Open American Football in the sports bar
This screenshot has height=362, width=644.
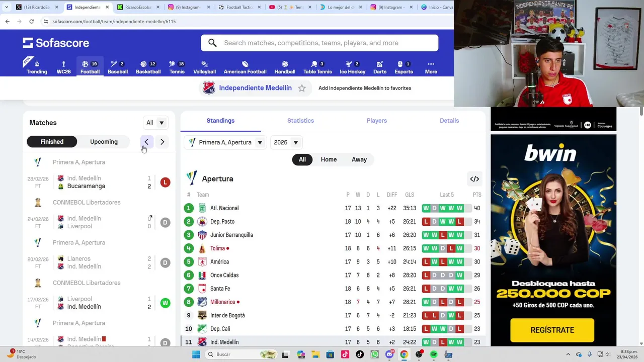click(x=245, y=67)
